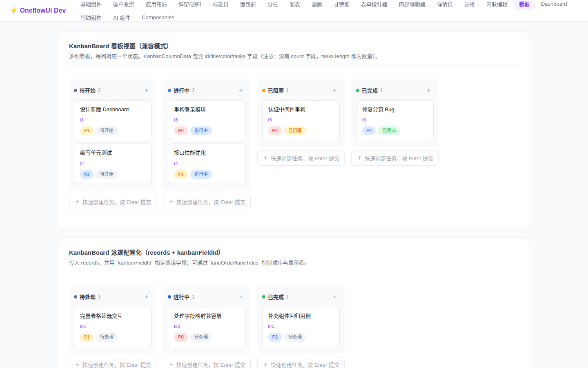588x368 pixels.
Task: Open the Dashboard nav tab
Action: (x=554, y=4)
